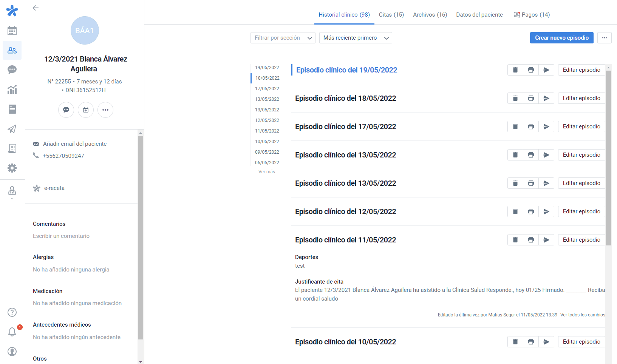Open patient more options ellipsis button
617x364 pixels.
105,110
